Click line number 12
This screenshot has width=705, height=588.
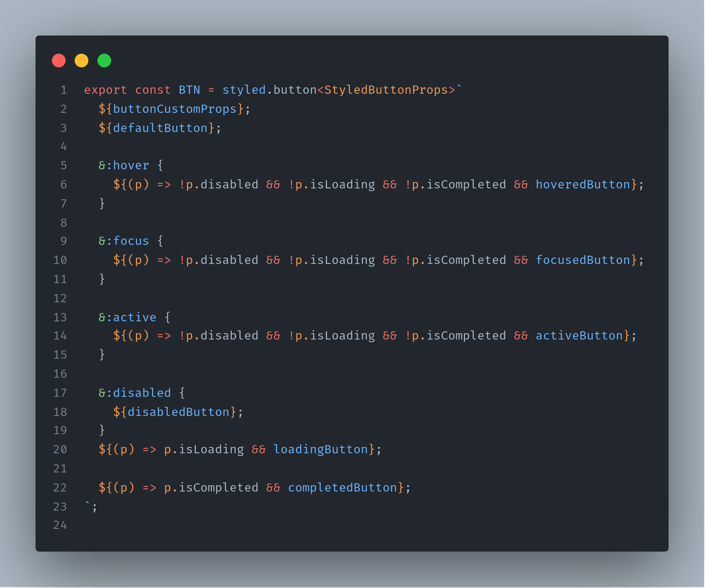[x=60, y=299]
